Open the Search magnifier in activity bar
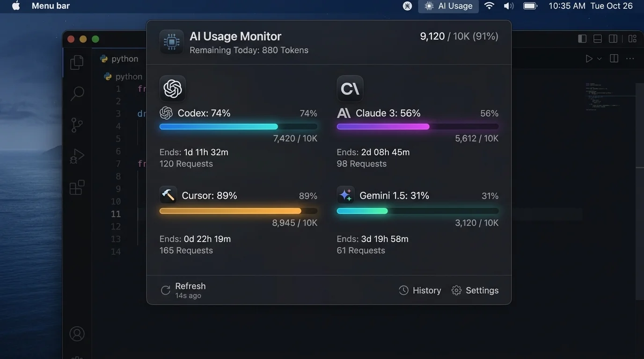Screen dimensions: 644x359 77,93
